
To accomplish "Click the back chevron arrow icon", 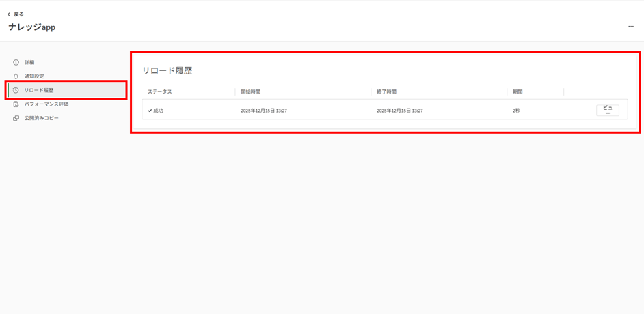I will point(8,14).
